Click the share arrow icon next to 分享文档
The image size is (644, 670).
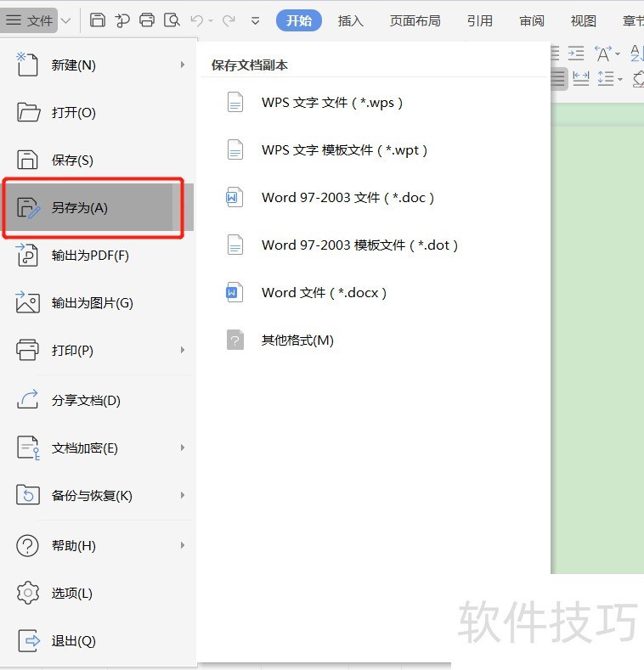tap(27, 399)
